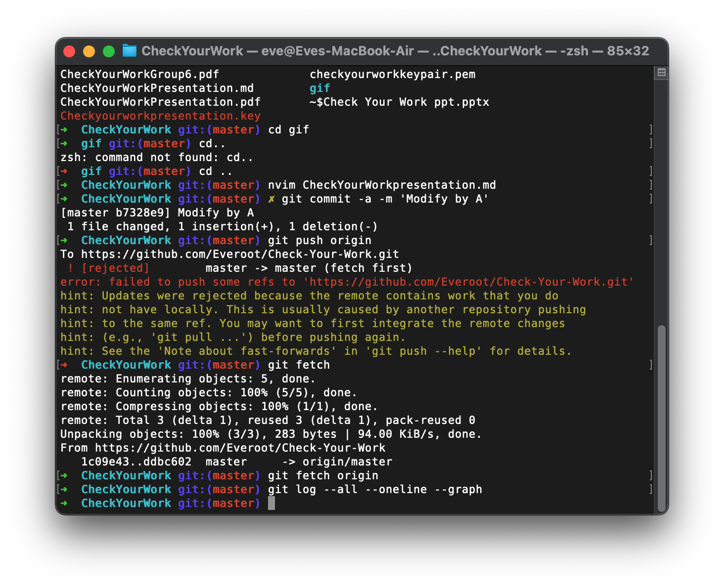This screenshot has width=724, height=588.
Task: Click the split pane icon above the scrollbar
Action: click(x=661, y=73)
